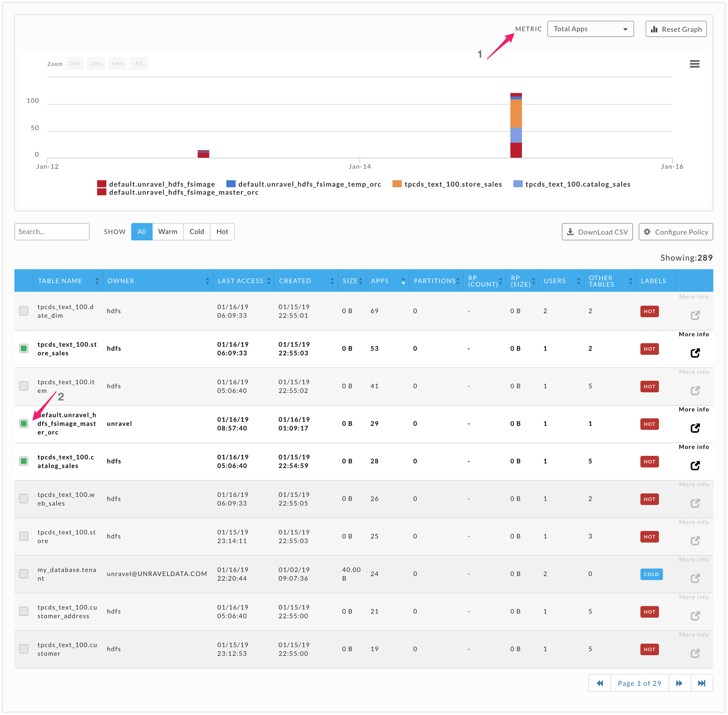This screenshot has height=715, width=728.
Task: Set chart zoom to All
Action: [x=139, y=63]
